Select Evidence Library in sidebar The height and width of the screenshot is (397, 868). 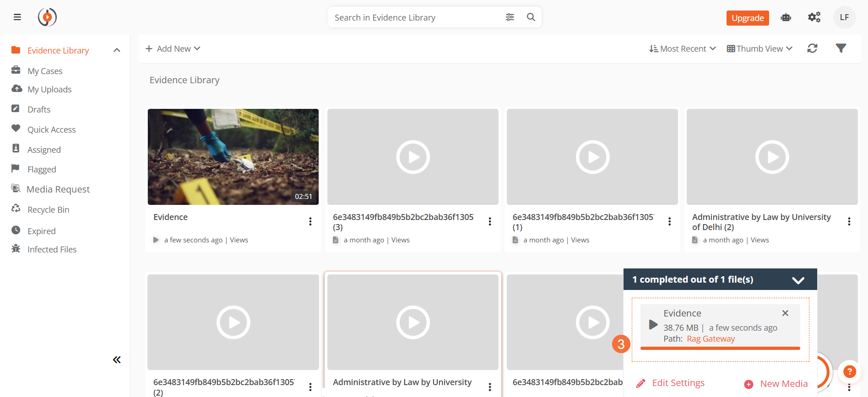pos(58,50)
